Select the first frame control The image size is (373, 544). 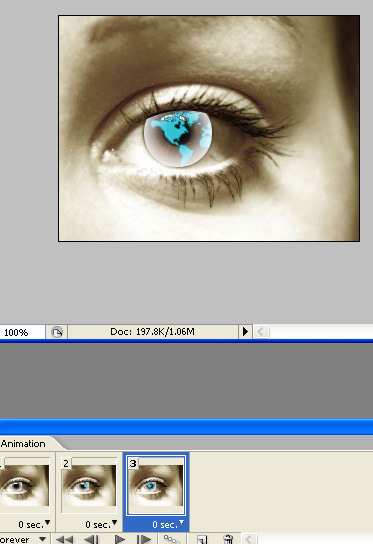[x=65, y=540]
